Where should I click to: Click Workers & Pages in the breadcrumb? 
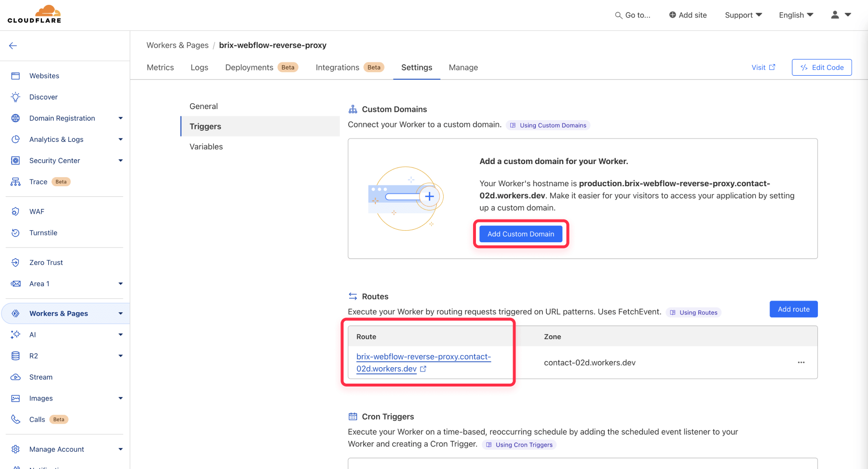[177, 45]
